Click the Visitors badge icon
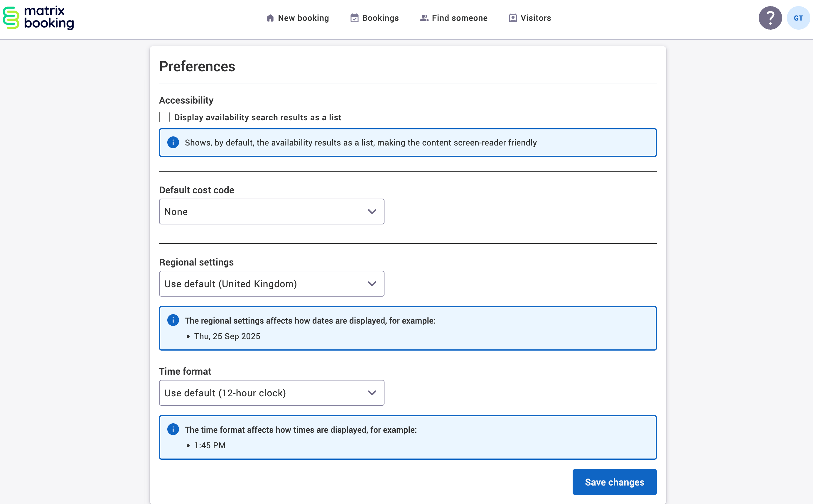 click(x=512, y=18)
